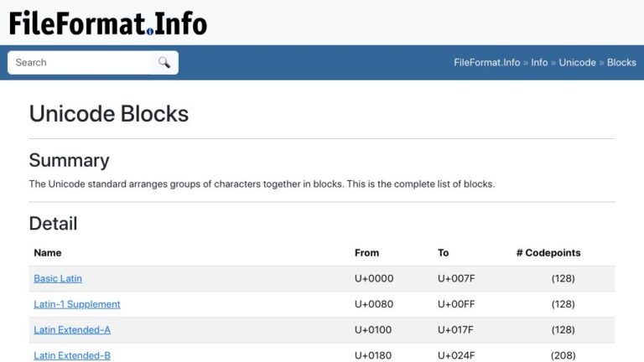Click the # Codepoints column header

[x=548, y=253]
